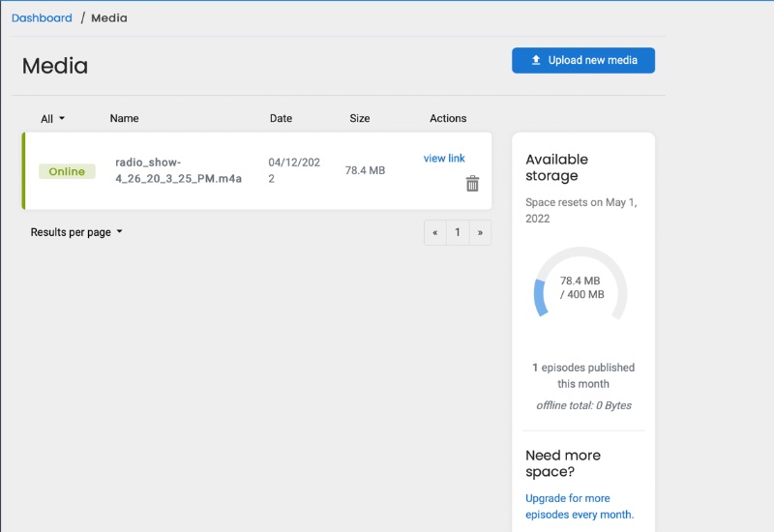Open the All filter dropdown
Screen dimensions: 774x532
tap(53, 118)
